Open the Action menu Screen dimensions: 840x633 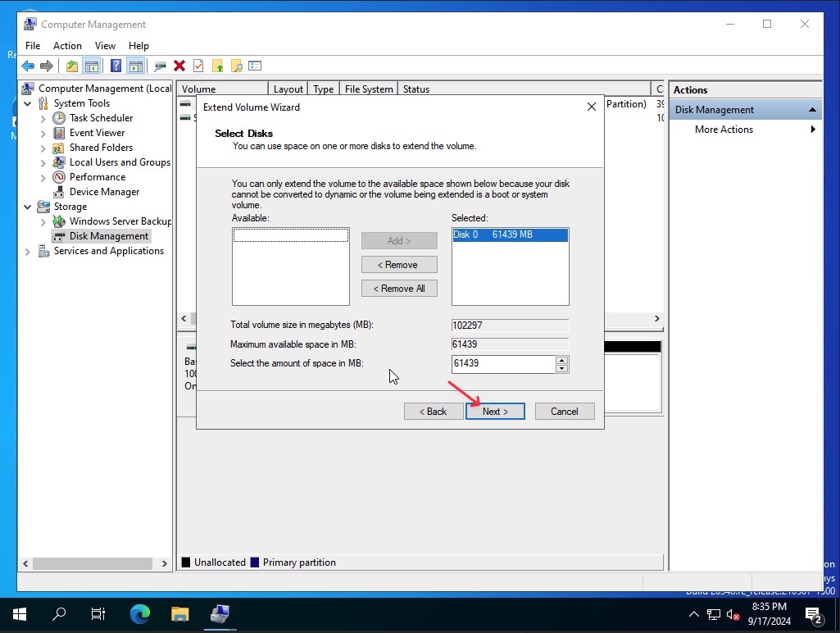(x=67, y=46)
